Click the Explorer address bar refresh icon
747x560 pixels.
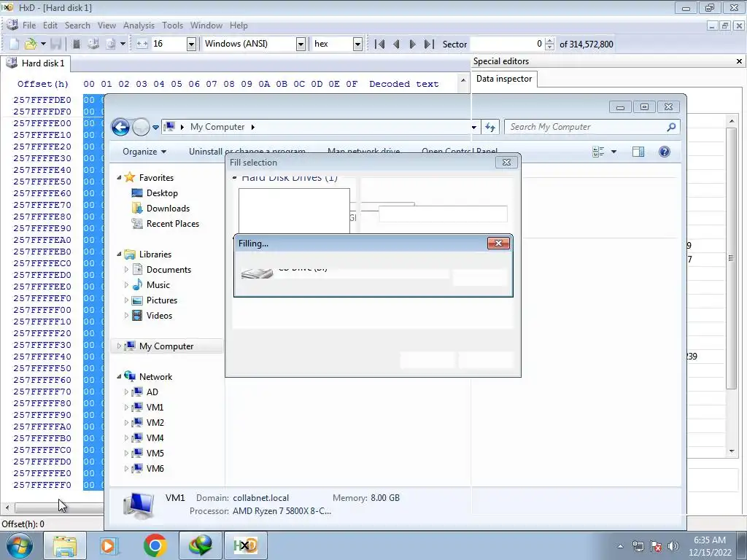pos(490,127)
